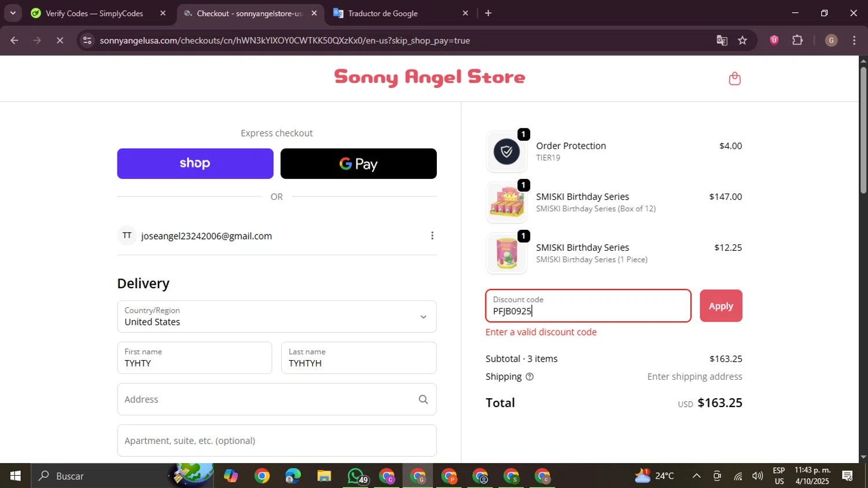Click the browser address bar URL
The image size is (868, 488).
285,41
